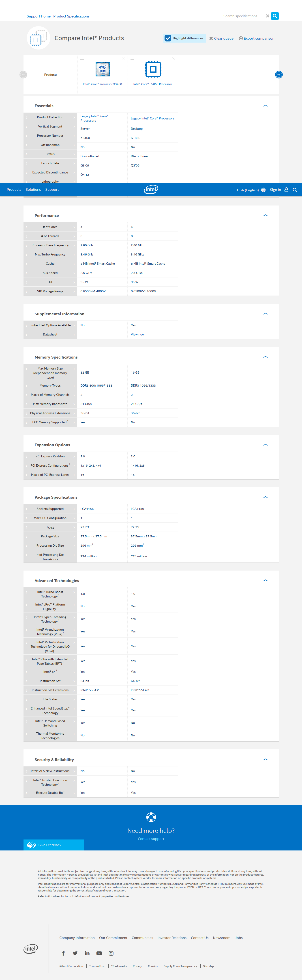
Task: Click Contact Us footer link
Action: (200, 938)
